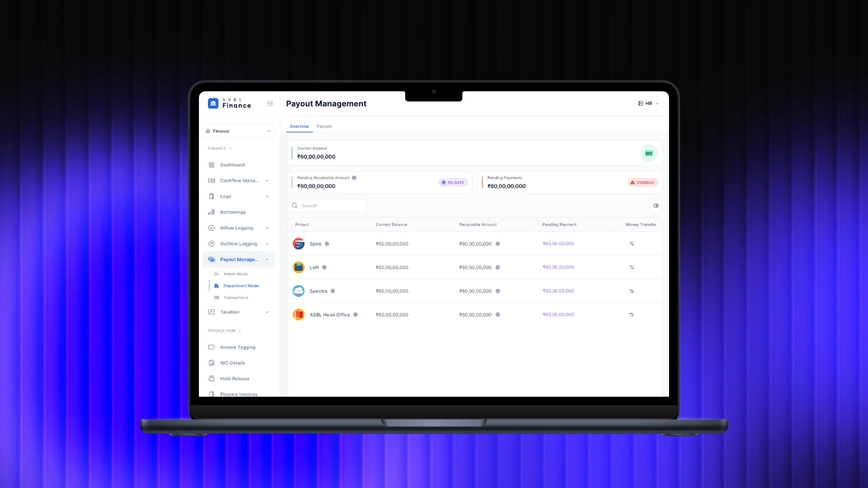
Task: Collapse the INVOICE HUB section header
Action: [x=224, y=331]
